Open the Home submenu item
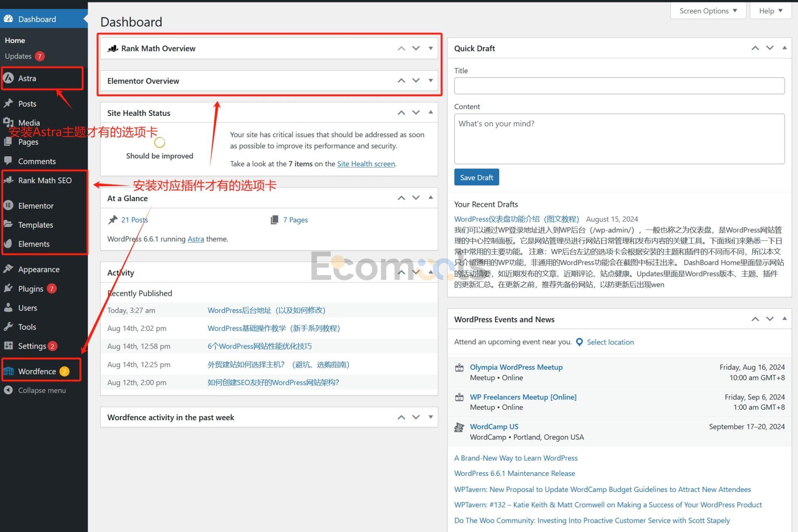Screen dimensions: 798x532 pyautogui.click(x=15, y=40)
